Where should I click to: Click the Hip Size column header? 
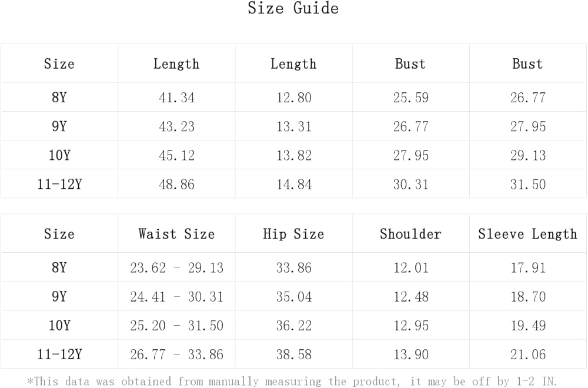(293, 234)
